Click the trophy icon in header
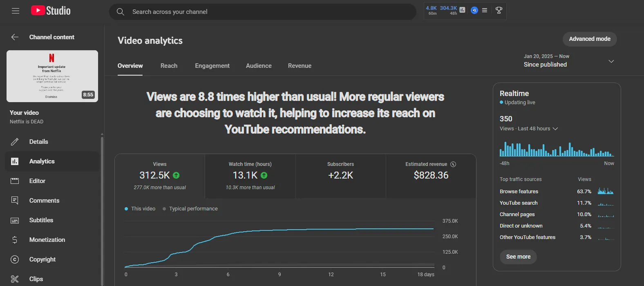The image size is (644, 286). click(x=499, y=10)
